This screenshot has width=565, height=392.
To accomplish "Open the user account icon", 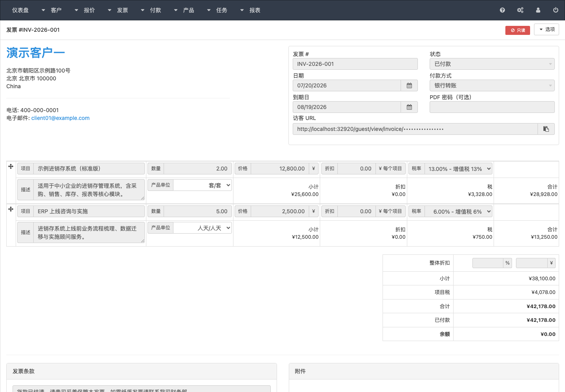I will [x=538, y=10].
